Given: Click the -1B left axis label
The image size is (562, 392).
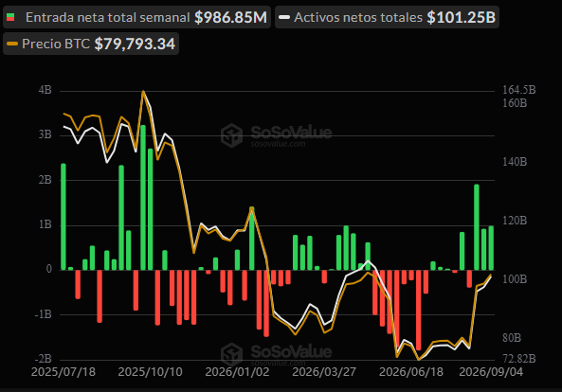Looking at the screenshot, I should click(x=44, y=314).
